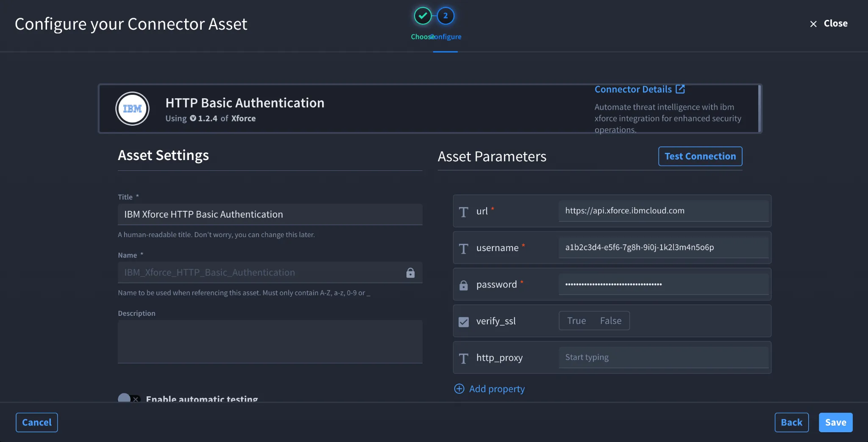Click the http_proxy Start typing field

[x=663, y=357]
